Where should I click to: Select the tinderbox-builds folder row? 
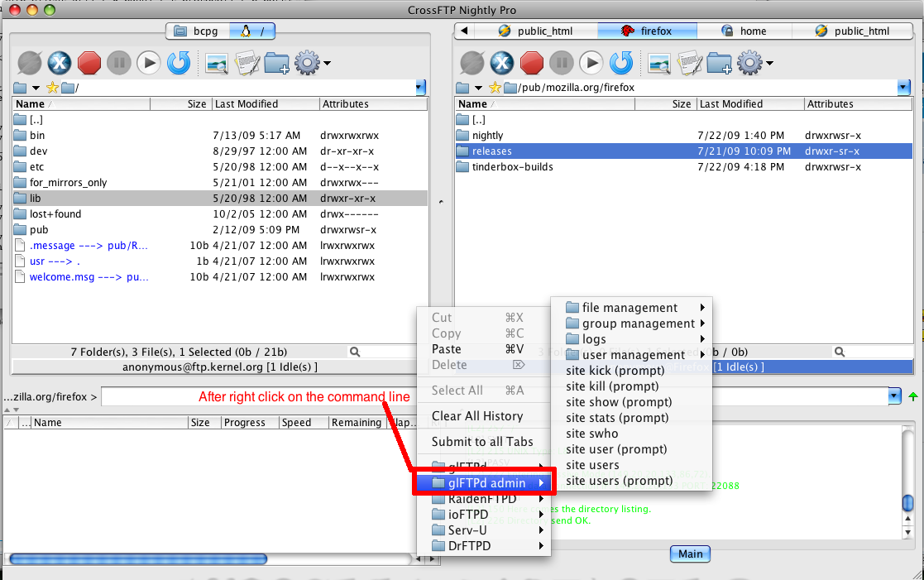683,167
